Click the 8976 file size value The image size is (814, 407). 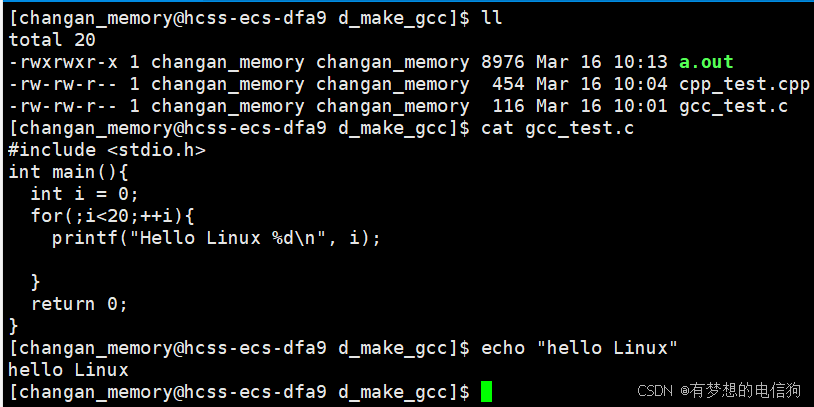tap(503, 62)
